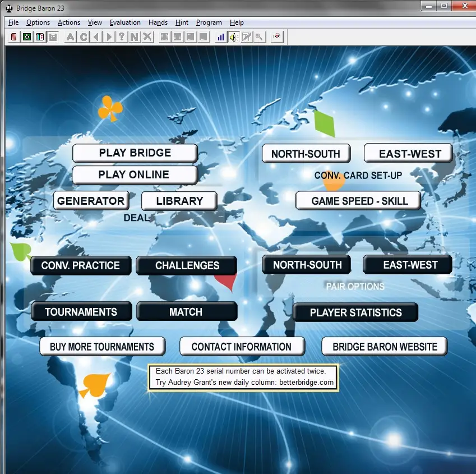This screenshot has width=476, height=474.
Task: Open the Hint menu
Action: tap(182, 22)
